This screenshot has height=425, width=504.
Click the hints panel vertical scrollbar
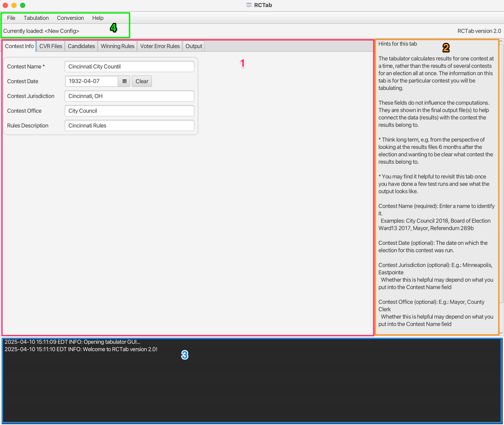pyautogui.click(x=501, y=174)
